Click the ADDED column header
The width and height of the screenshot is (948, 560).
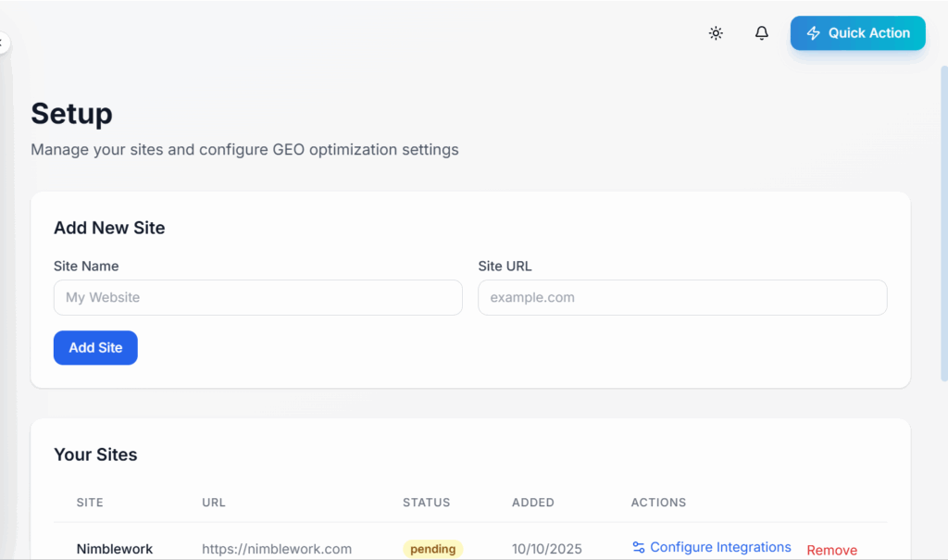pyautogui.click(x=533, y=503)
